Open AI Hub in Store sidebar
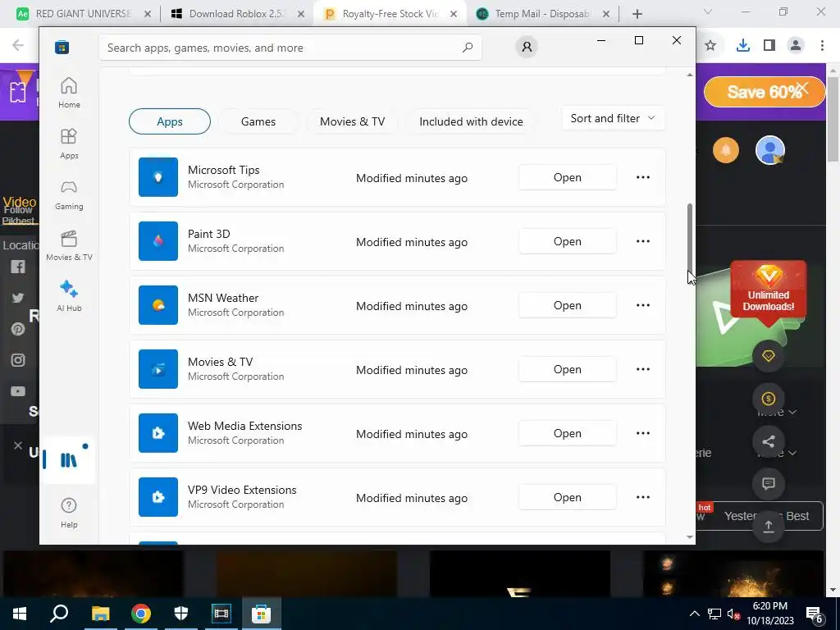The width and height of the screenshot is (840, 630). [x=69, y=295]
